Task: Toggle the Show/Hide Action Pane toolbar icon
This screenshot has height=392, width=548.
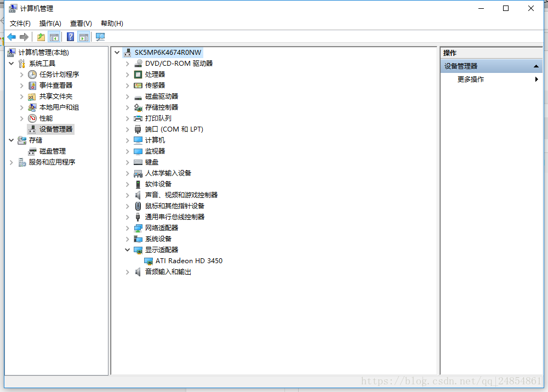Action: 84,37
